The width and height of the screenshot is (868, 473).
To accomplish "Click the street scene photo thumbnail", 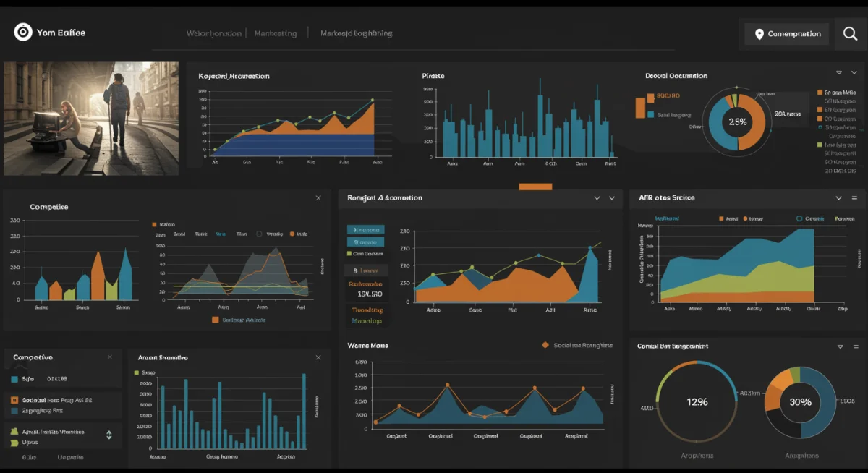I will [90, 119].
